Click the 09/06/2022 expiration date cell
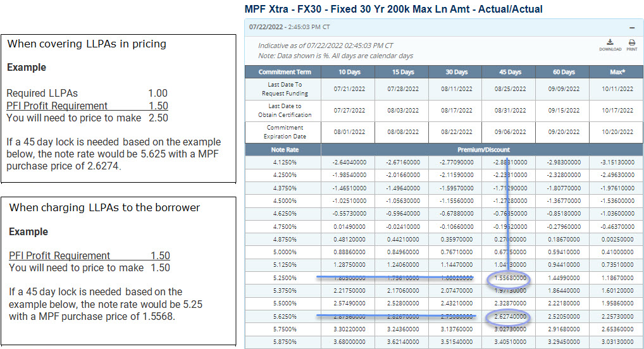 point(510,132)
